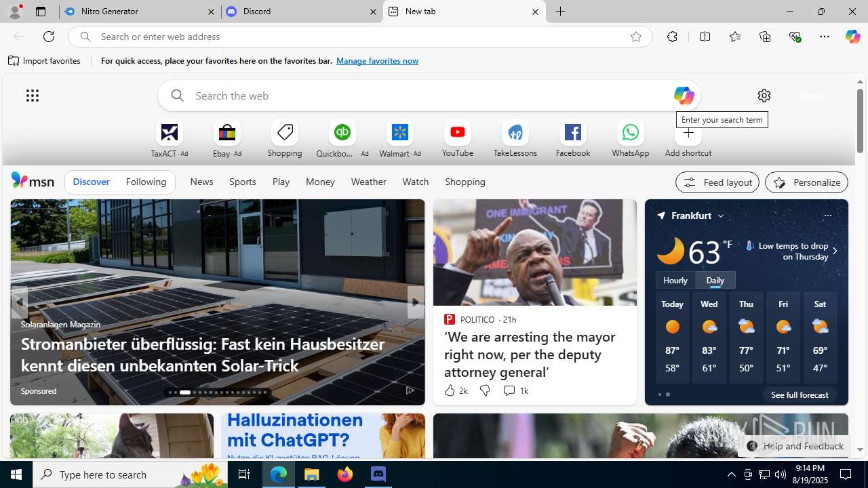Open the Walmart shortcut
This screenshot has height=488, width=868.
coord(400,139)
